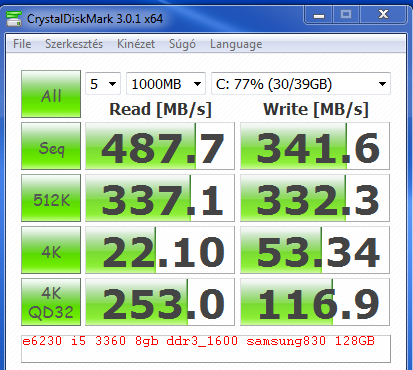Open the Language menu
The height and width of the screenshot is (370, 413).
(x=236, y=44)
